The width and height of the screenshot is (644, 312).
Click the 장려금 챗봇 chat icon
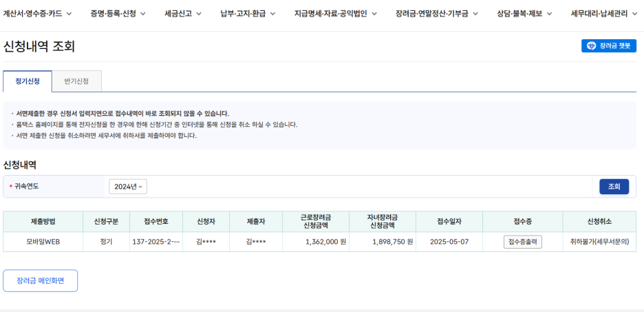coord(591,46)
